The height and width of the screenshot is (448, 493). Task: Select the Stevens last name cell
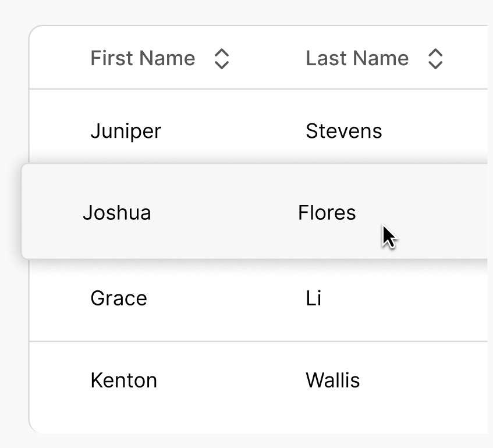click(343, 131)
